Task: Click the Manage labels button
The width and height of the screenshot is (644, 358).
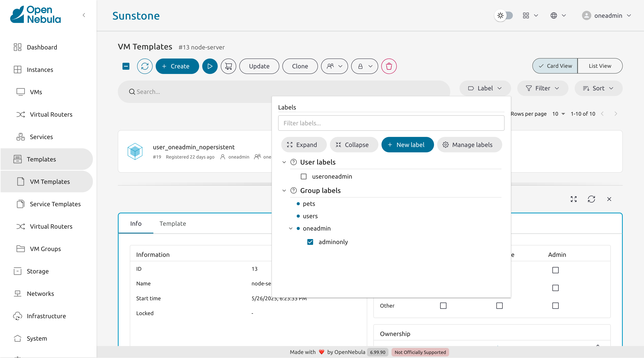Action: point(469,145)
